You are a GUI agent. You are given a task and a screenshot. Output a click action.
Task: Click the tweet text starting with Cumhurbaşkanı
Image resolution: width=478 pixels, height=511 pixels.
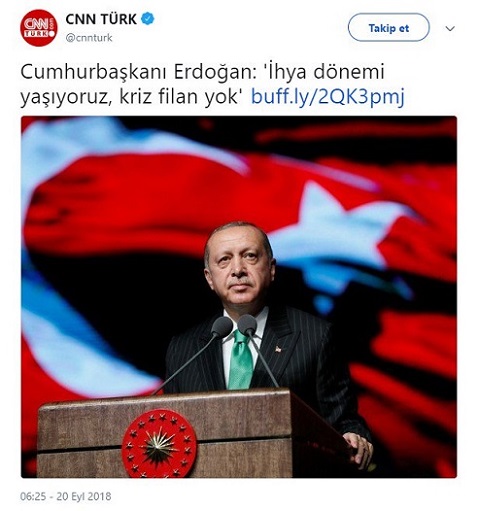tap(212, 85)
